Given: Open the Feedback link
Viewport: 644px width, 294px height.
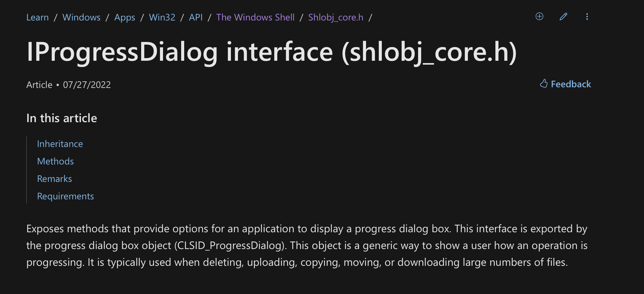Looking at the screenshot, I should click(571, 84).
